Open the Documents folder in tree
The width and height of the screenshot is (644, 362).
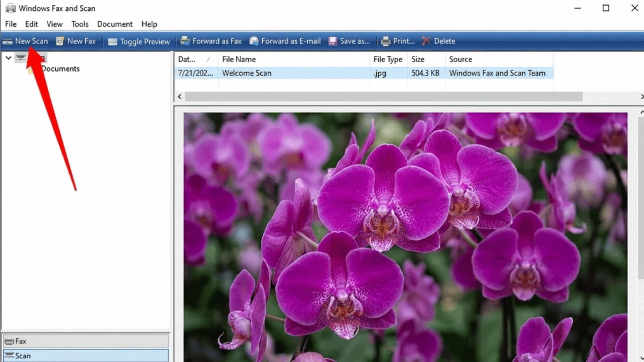pos(60,69)
